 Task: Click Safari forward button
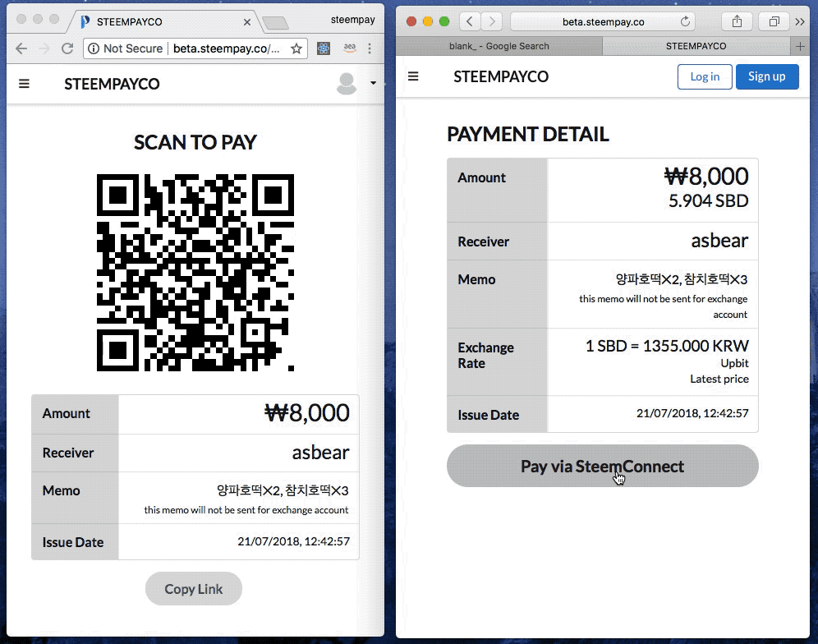(491, 21)
